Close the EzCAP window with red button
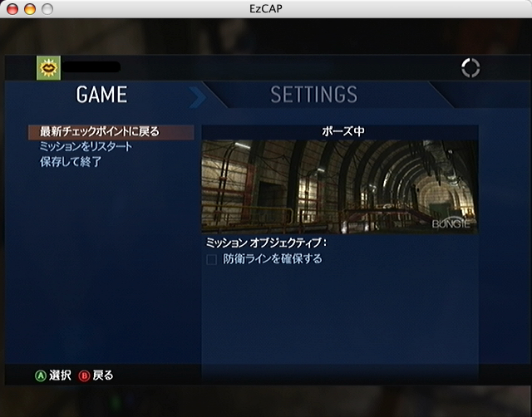The image size is (532, 417). [12, 9]
